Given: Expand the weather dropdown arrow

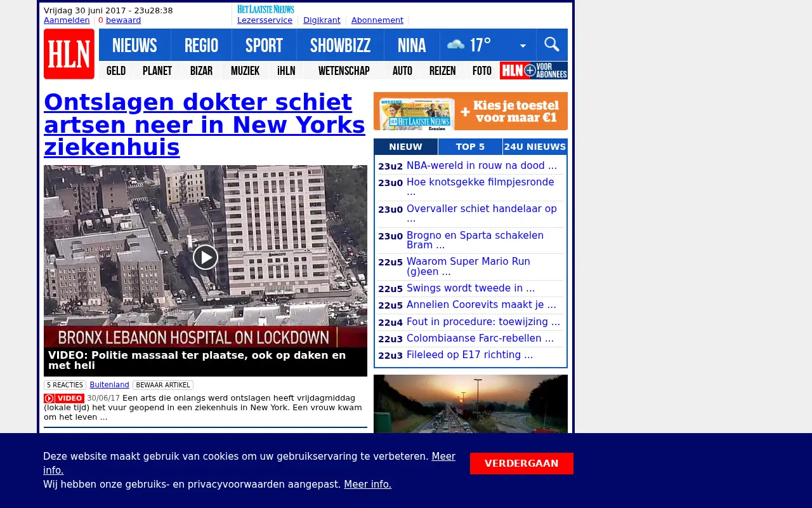Looking at the screenshot, I should tap(523, 46).
